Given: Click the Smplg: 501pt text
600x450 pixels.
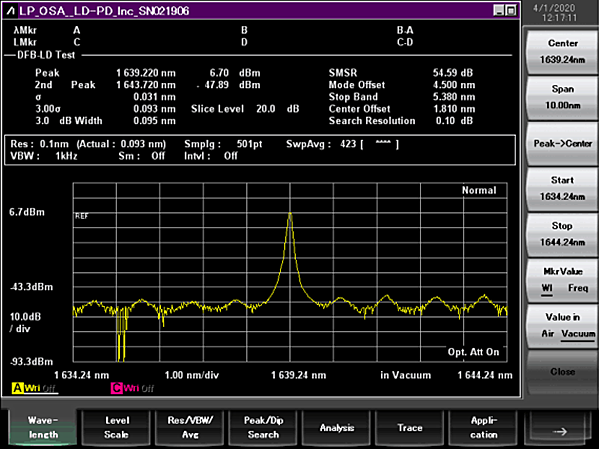Looking at the screenshot, I should (x=223, y=144).
